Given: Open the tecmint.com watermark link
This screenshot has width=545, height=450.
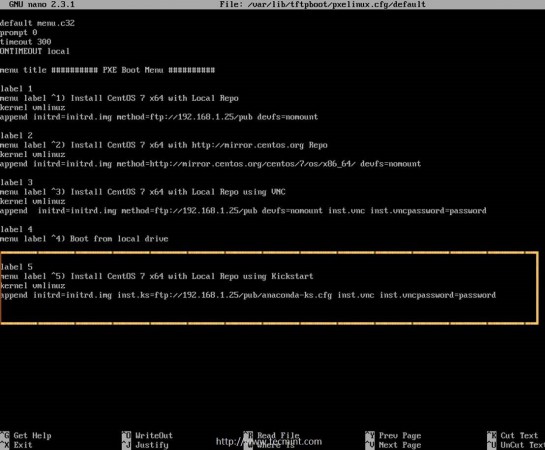Looking at the screenshot, I should (x=269, y=441).
